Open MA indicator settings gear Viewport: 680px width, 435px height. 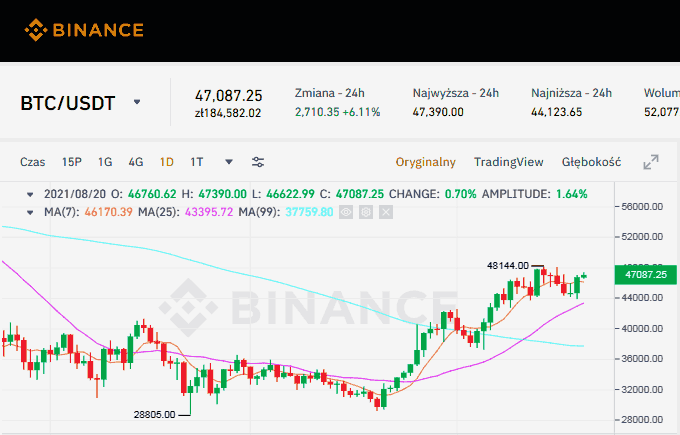tap(366, 212)
